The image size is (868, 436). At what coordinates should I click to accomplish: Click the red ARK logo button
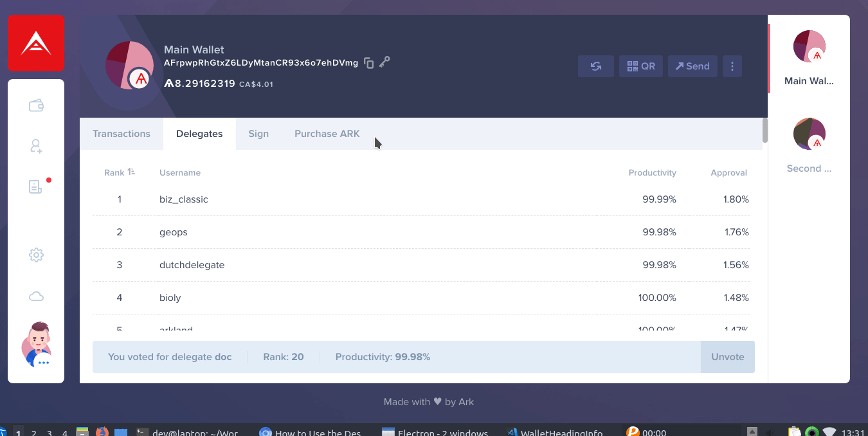coord(36,43)
